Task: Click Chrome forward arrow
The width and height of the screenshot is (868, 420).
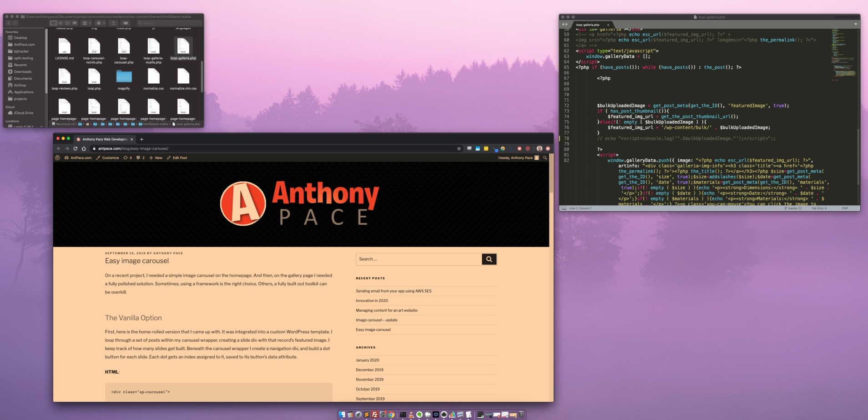Action: pos(67,148)
